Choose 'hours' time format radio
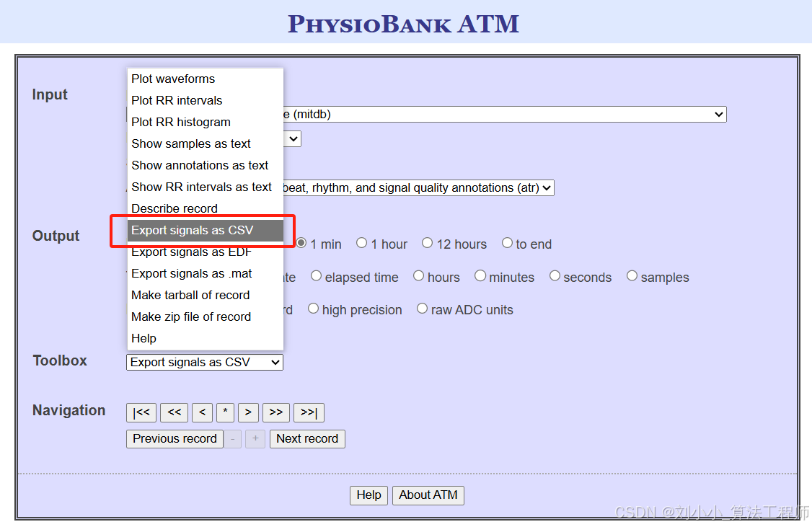 point(418,276)
